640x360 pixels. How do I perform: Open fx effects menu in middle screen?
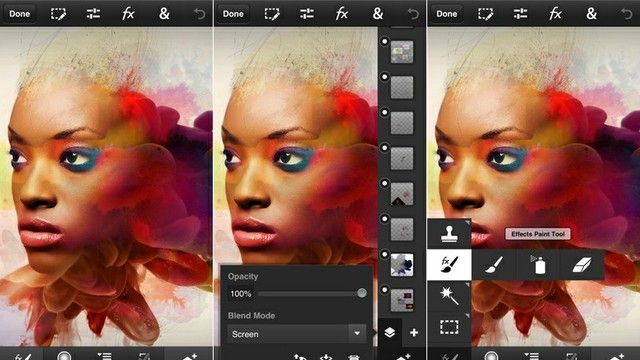click(x=342, y=14)
